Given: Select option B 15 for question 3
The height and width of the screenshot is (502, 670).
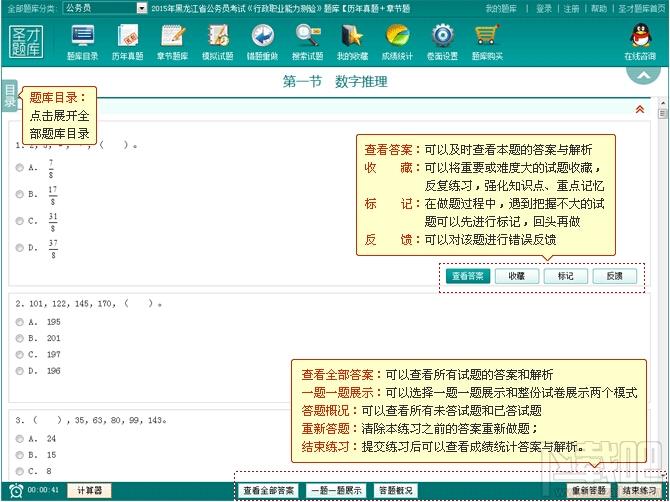Looking at the screenshot, I should point(20,455).
